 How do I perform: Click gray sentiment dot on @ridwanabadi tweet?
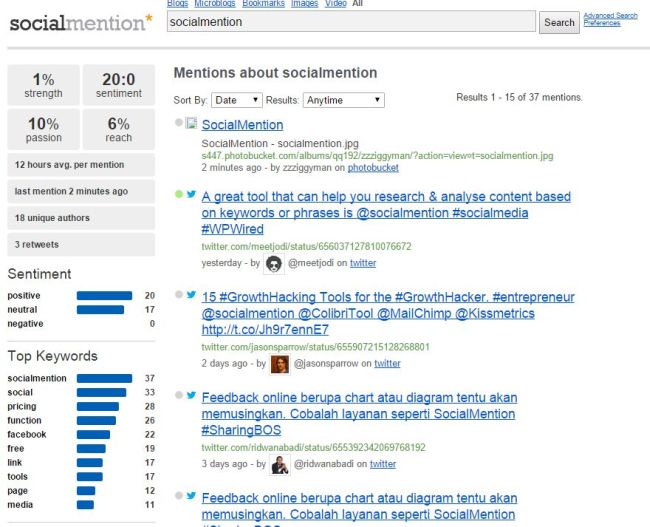[x=179, y=395]
